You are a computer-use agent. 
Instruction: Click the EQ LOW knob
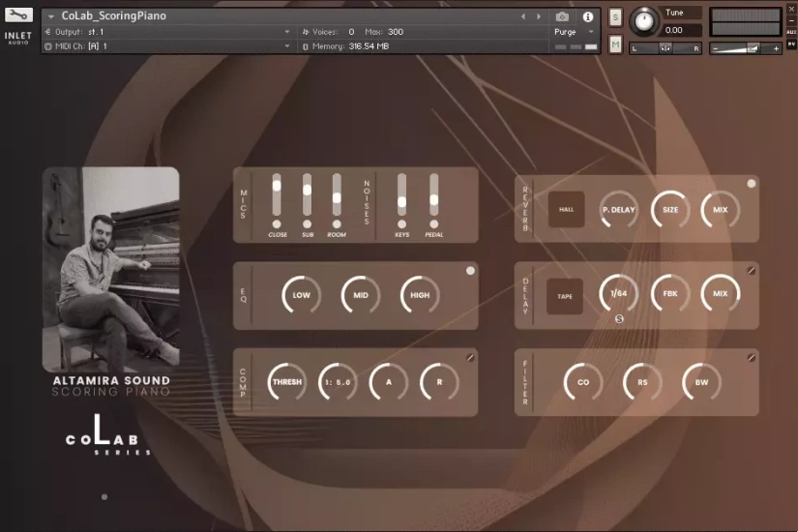pos(301,295)
